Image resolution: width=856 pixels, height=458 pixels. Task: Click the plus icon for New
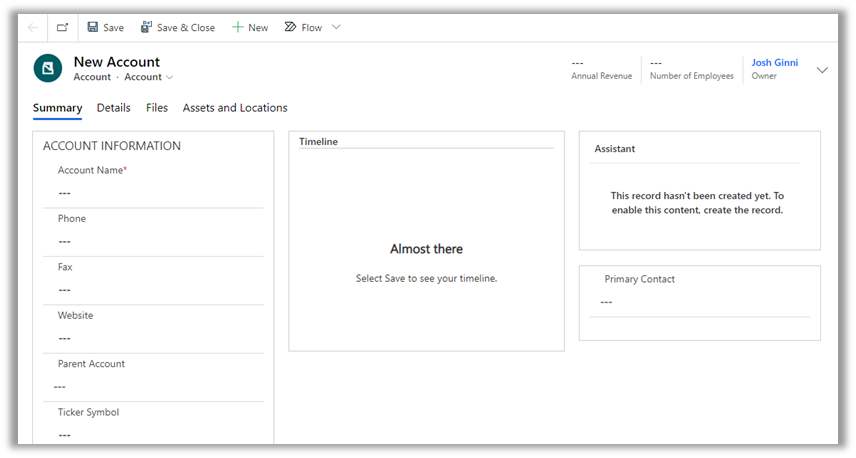238,27
